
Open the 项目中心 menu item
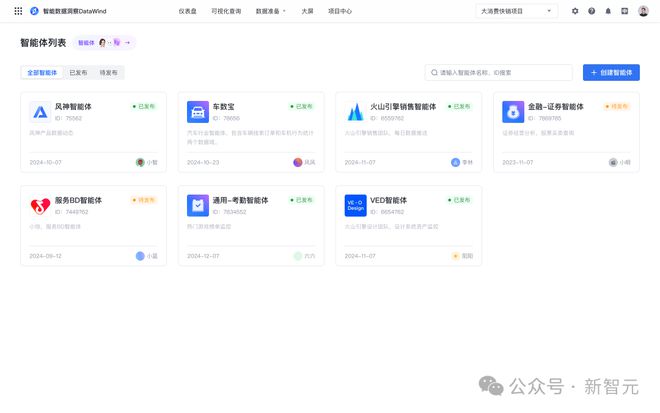340,11
